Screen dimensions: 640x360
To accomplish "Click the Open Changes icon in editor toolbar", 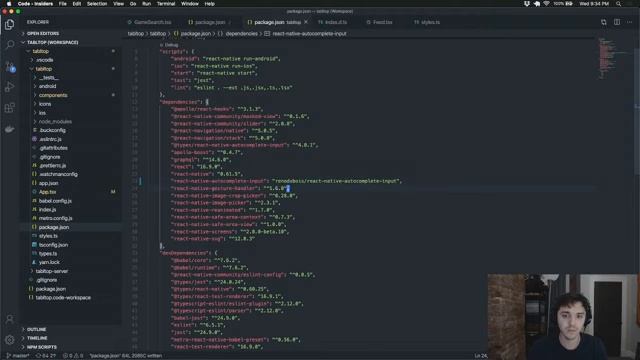I will [603, 22].
